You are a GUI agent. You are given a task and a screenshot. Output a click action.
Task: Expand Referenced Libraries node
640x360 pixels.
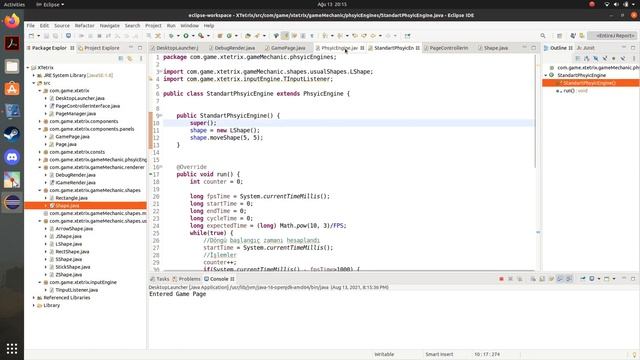pyautogui.click(x=34, y=298)
